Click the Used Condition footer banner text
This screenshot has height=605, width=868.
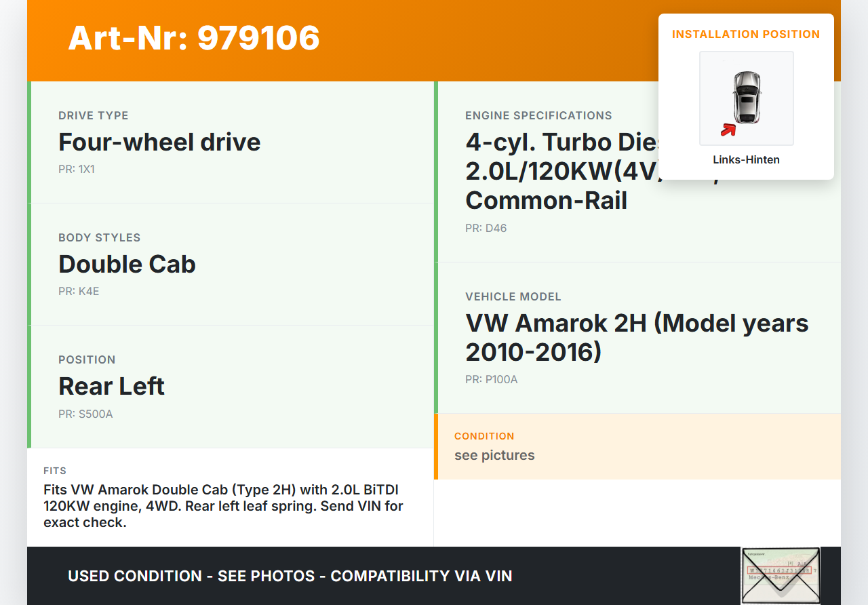pos(290,577)
